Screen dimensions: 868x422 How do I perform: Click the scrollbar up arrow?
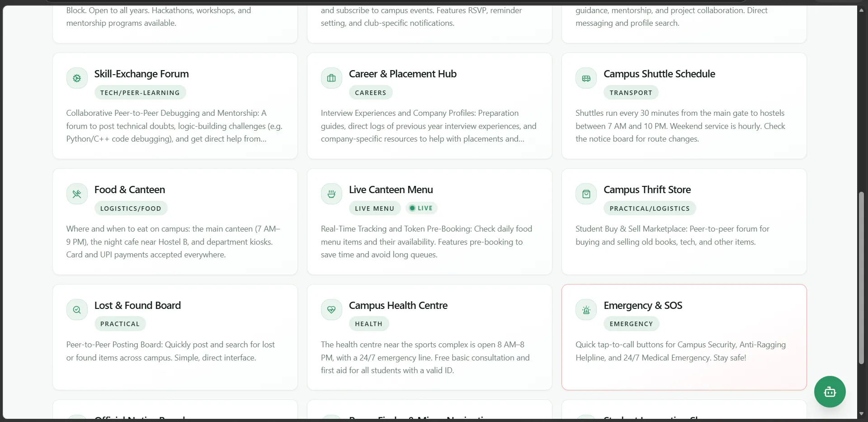point(861,9)
